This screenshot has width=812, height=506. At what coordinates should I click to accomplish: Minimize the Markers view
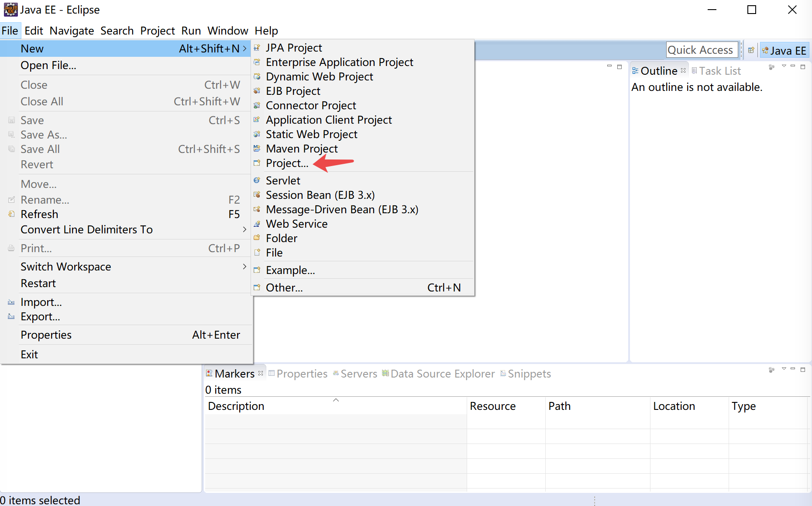pyautogui.click(x=793, y=369)
